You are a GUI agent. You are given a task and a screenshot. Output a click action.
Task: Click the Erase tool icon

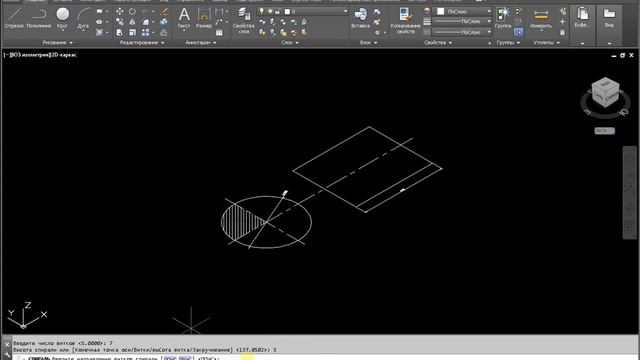(x=164, y=11)
